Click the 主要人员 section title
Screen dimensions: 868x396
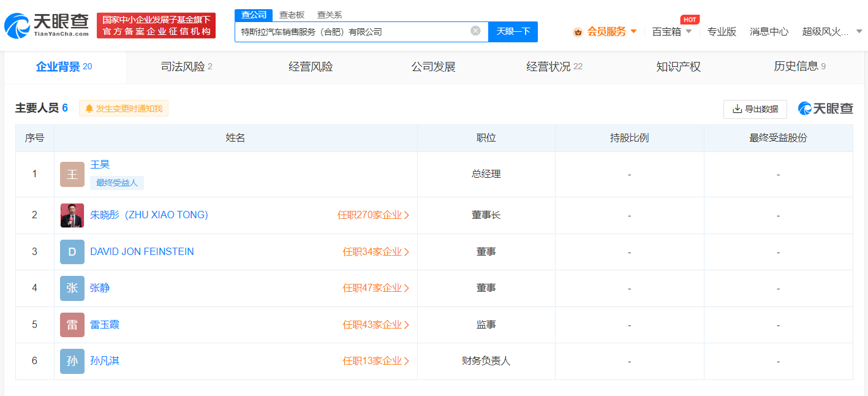pyautogui.click(x=37, y=108)
